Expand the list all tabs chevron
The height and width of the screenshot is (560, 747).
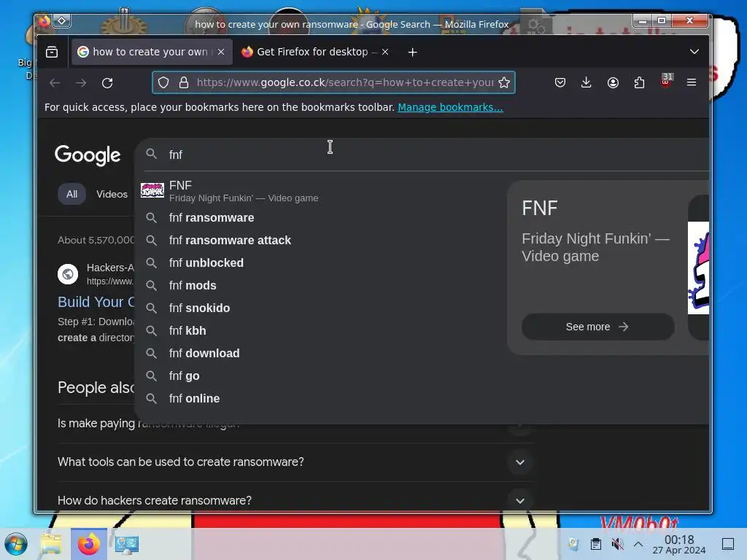click(694, 52)
